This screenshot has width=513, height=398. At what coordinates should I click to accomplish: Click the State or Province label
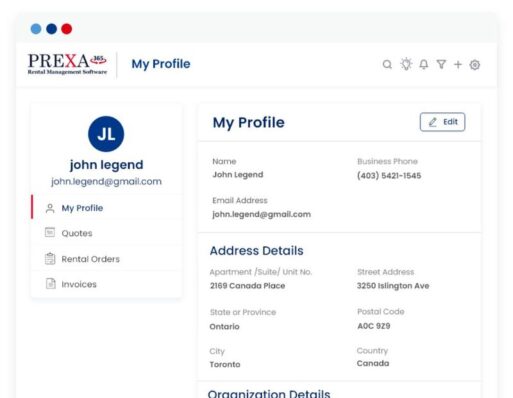pyautogui.click(x=243, y=312)
